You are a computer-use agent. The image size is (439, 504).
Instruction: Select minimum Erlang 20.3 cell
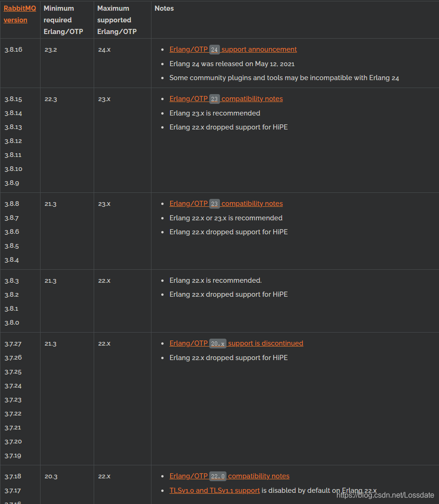67,485
